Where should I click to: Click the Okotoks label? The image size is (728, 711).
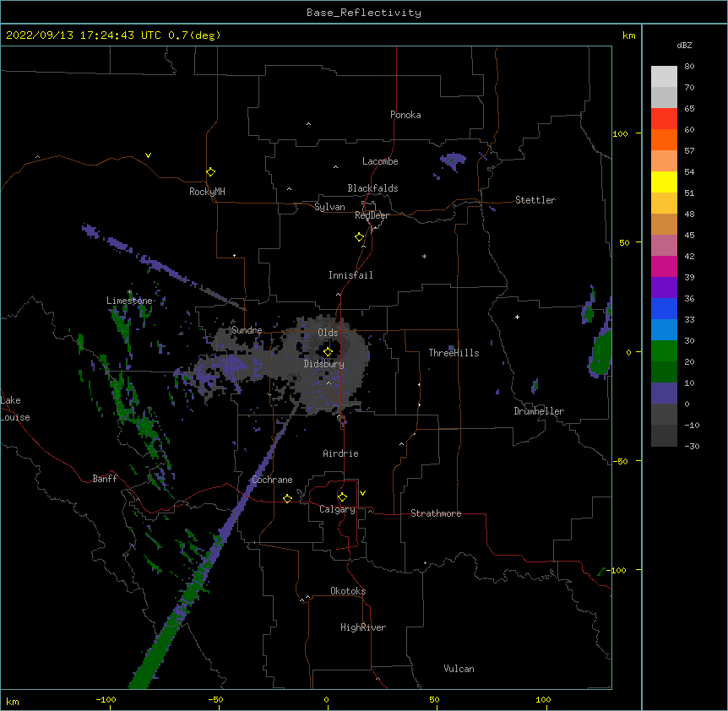(x=348, y=591)
